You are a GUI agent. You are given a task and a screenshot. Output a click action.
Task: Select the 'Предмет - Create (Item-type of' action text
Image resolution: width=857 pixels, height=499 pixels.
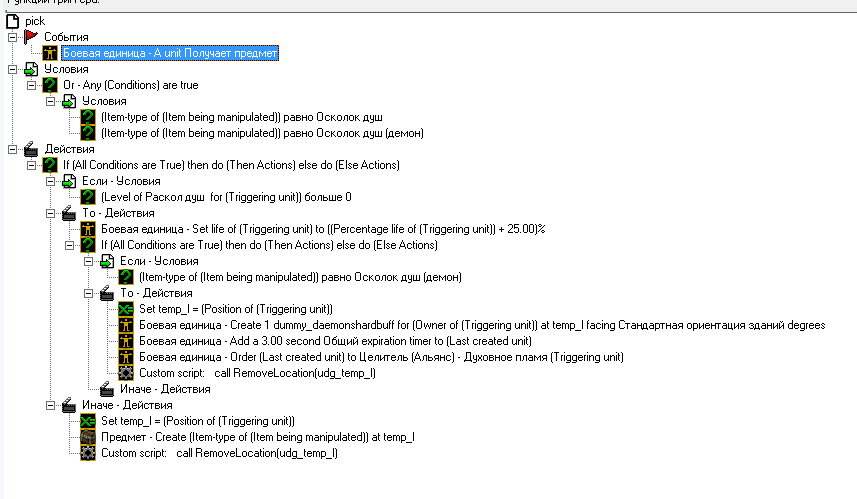click(257, 437)
